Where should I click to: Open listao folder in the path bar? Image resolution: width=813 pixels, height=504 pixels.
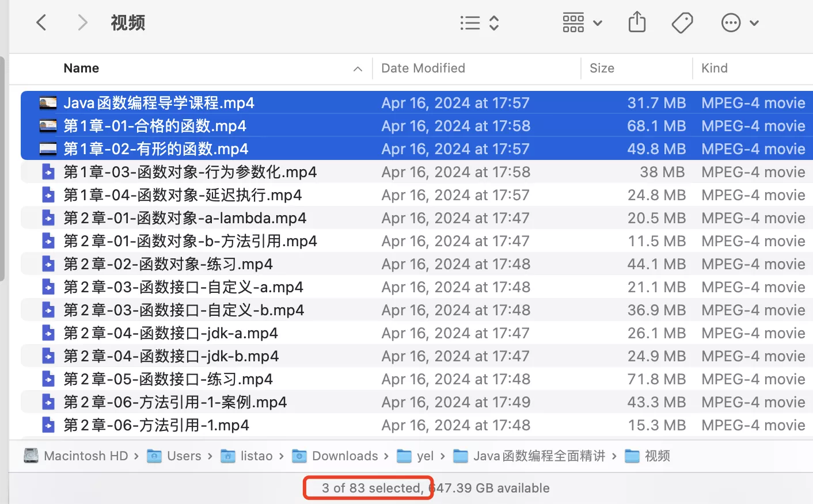coord(247,456)
